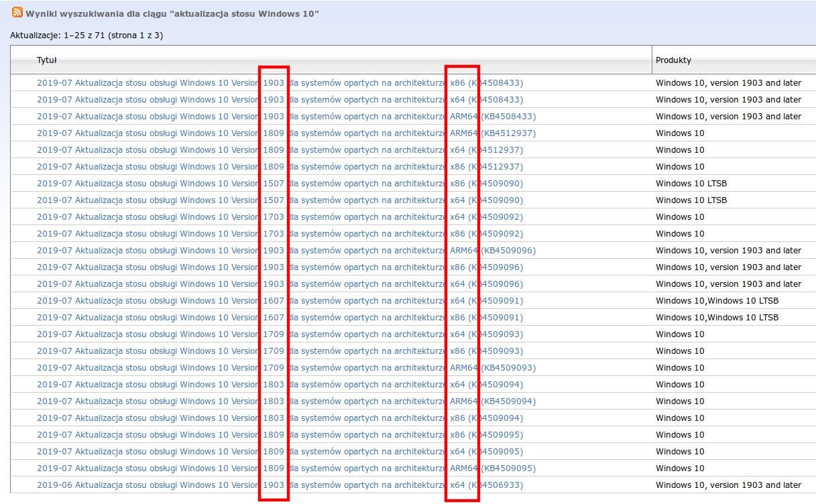Open the 1809 x64 KB4512937 update link

tap(280, 150)
